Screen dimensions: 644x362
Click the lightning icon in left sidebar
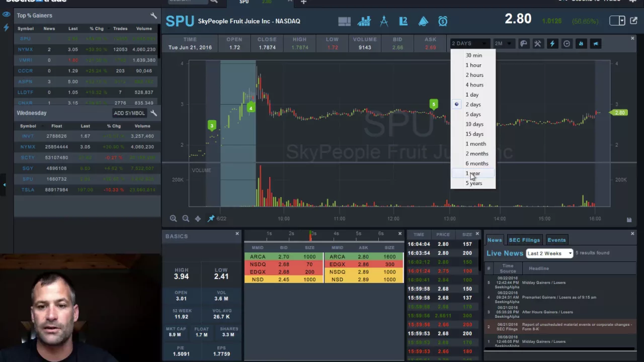tap(6, 28)
